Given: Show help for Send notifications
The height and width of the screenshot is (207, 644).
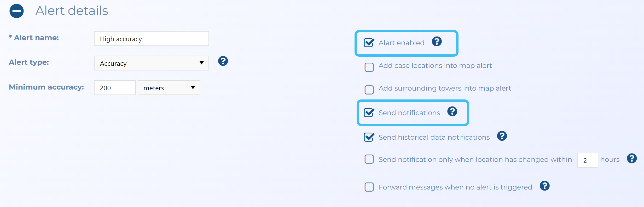Looking at the screenshot, I should [452, 111].
